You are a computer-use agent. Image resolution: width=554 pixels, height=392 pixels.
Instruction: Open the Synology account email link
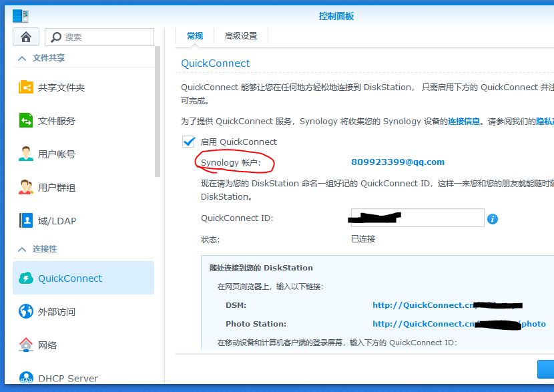click(x=398, y=162)
